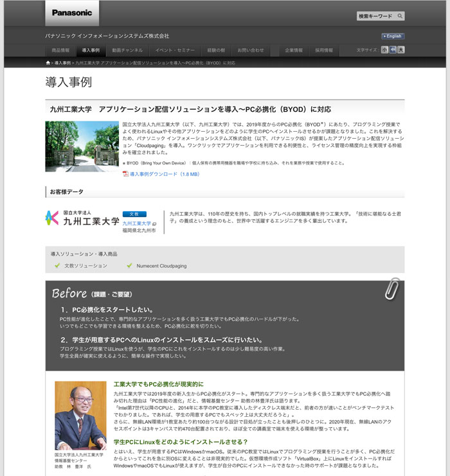Click the Panasonic logo
This screenshot has height=476, width=450.
72,13
